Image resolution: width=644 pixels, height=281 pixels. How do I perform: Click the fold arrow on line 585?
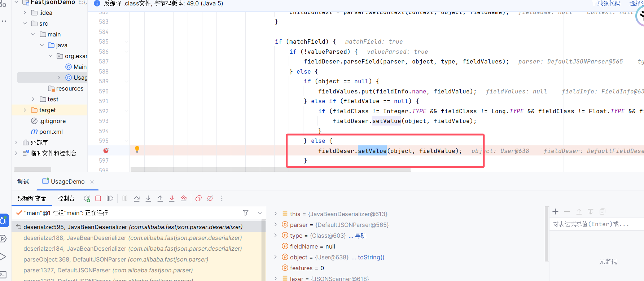pyautogui.click(x=127, y=42)
